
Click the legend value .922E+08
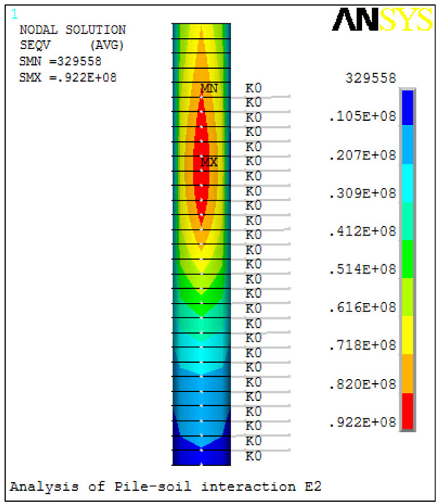[363, 422]
